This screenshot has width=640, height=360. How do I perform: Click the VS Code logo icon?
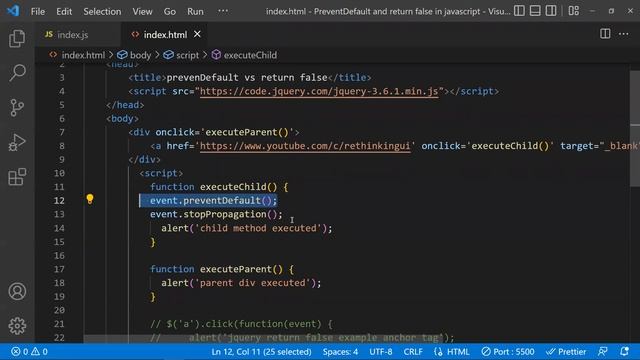click(x=13, y=11)
